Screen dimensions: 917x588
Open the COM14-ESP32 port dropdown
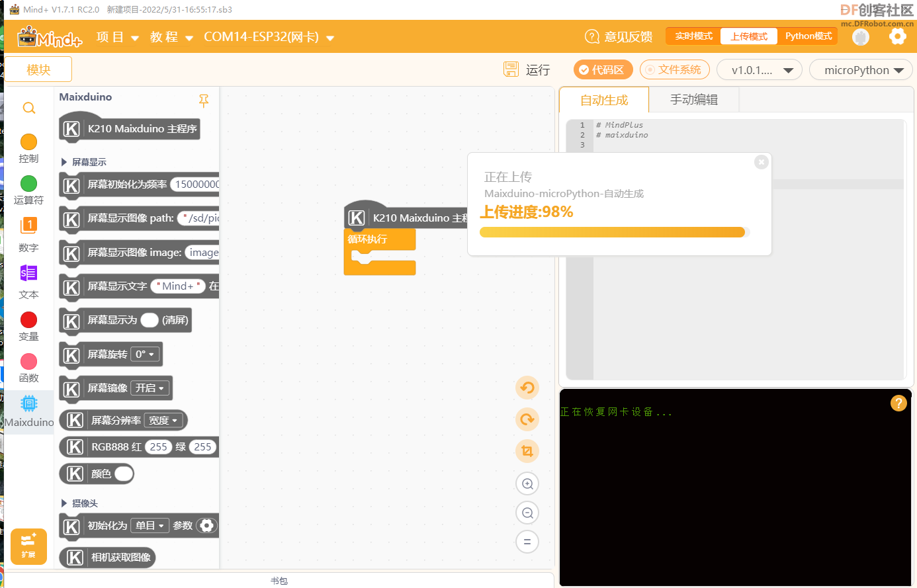(x=269, y=37)
